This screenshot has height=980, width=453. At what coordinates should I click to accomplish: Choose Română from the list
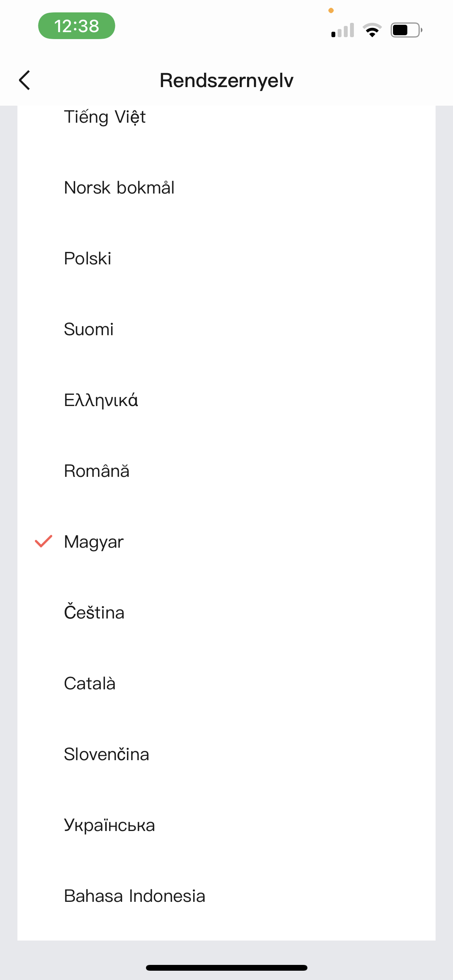pos(97,471)
